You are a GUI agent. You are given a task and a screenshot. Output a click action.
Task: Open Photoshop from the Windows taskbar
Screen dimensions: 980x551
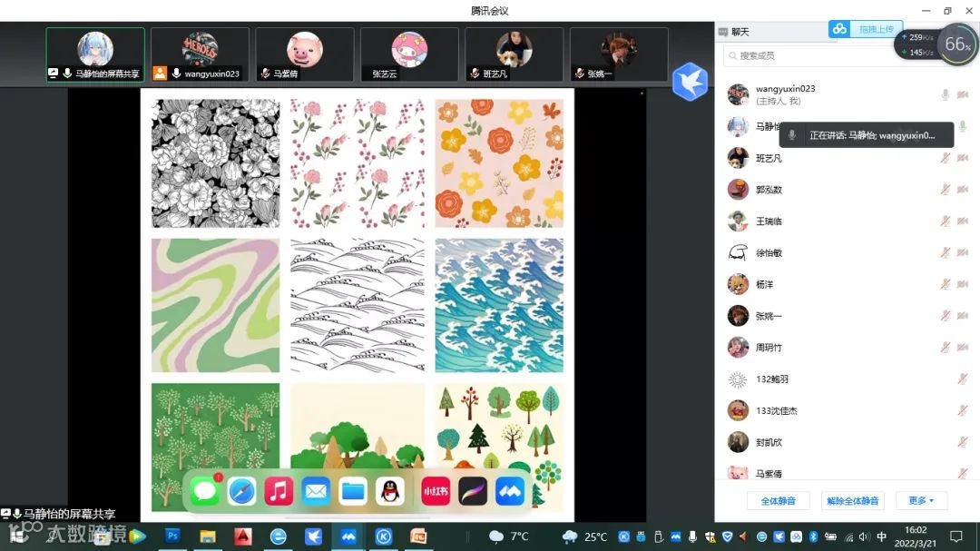point(172,536)
